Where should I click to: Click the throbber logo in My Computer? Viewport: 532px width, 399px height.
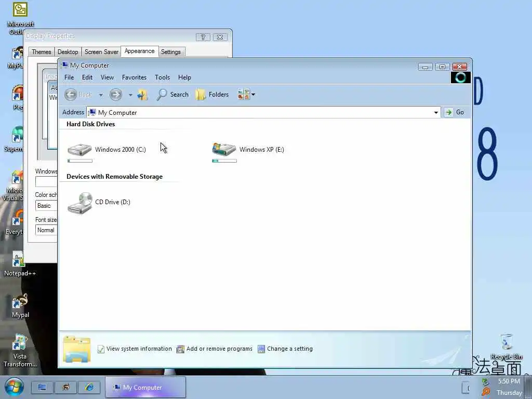pos(460,77)
